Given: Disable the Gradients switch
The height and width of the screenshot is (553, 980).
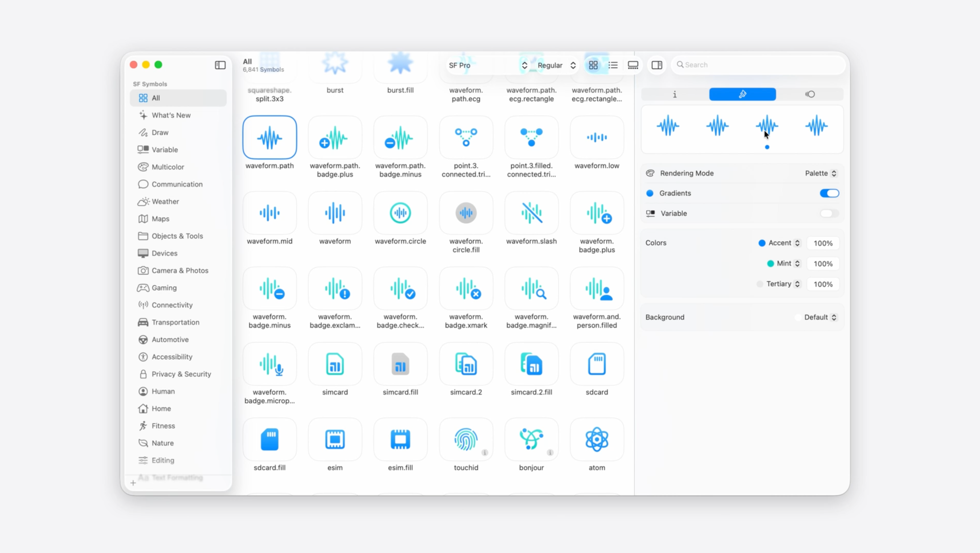Looking at the screenshot, I should pyautogui.click(x=829, y=193).
